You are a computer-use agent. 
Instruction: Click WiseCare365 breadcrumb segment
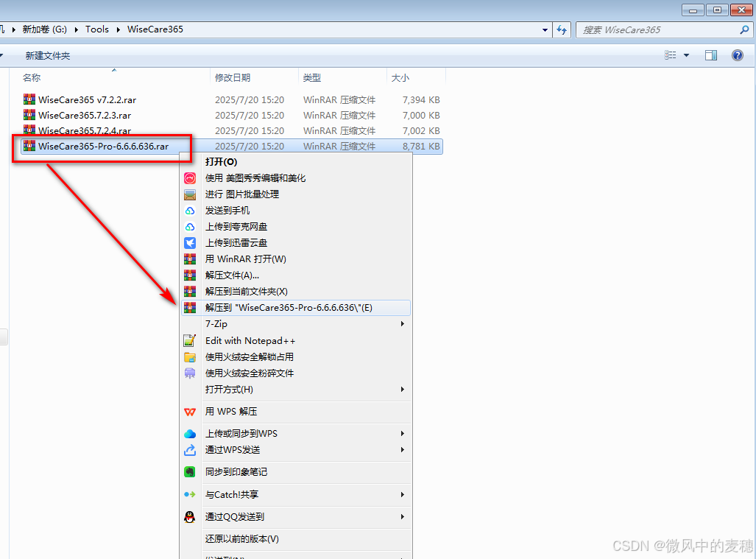click(x=155, y=29)
